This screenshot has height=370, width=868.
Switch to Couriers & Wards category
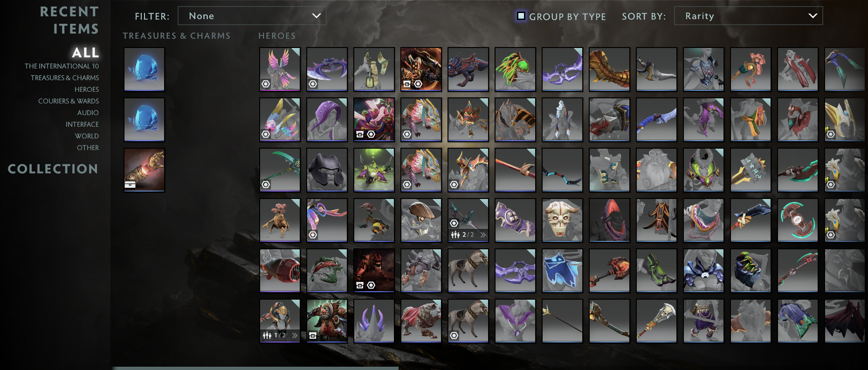(69, 101)
